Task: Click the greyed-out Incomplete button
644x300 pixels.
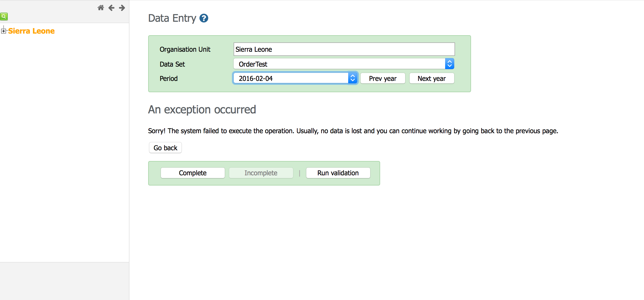Action: click(x=261, y=173)
